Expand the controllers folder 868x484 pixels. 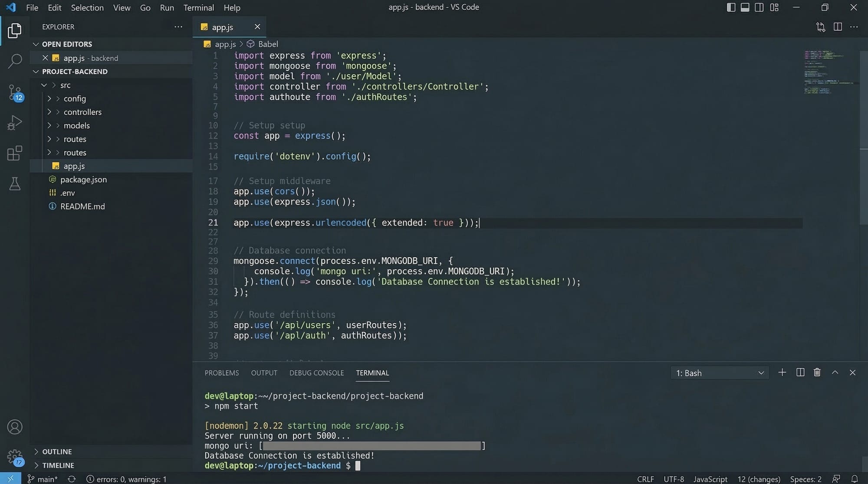82,112
